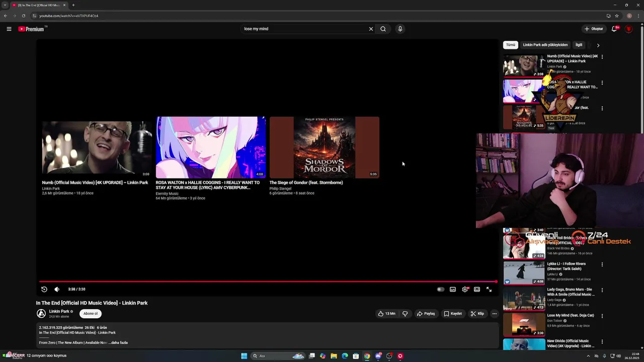Click the magnifier search button
644x362 pixels.
pos(383,29)
